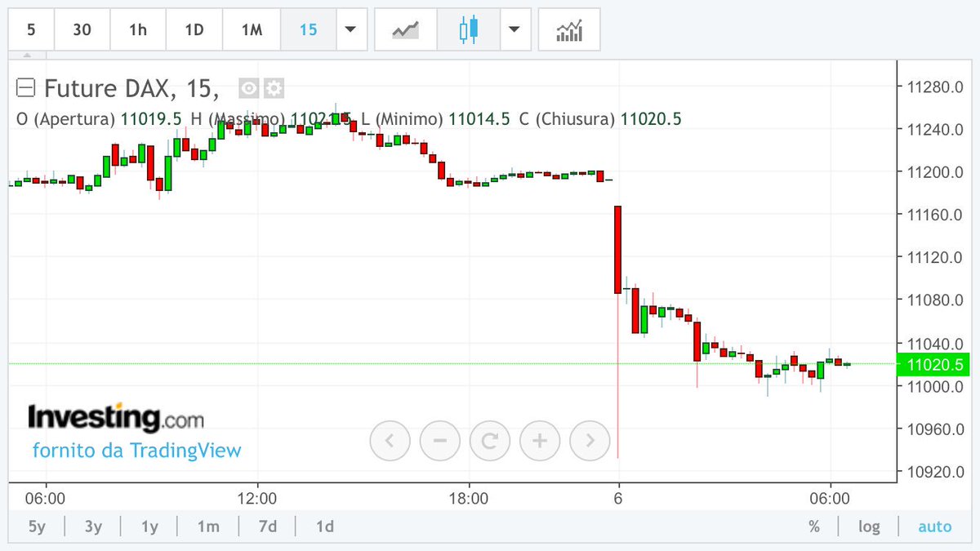
Task: Set range to 7d
Action: [267, 527]
